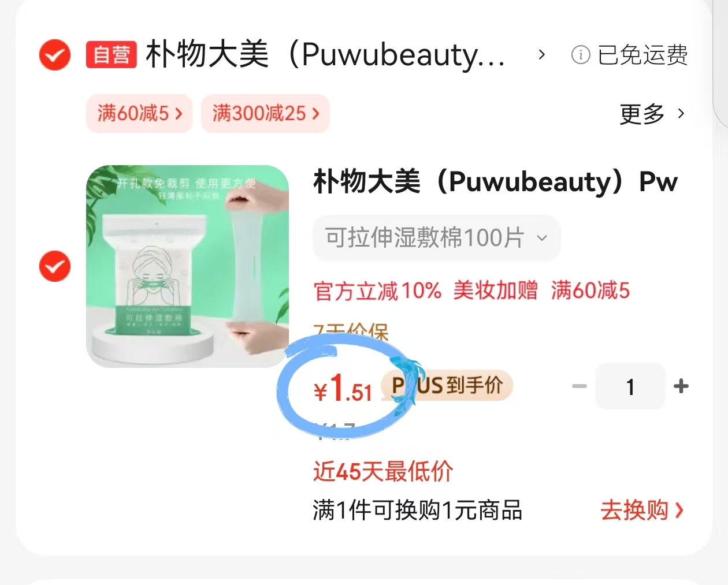Click 去换购 to redeem add-on
Image resolution: width=728 pixels, height=585 pixels.
pos(642,511)
